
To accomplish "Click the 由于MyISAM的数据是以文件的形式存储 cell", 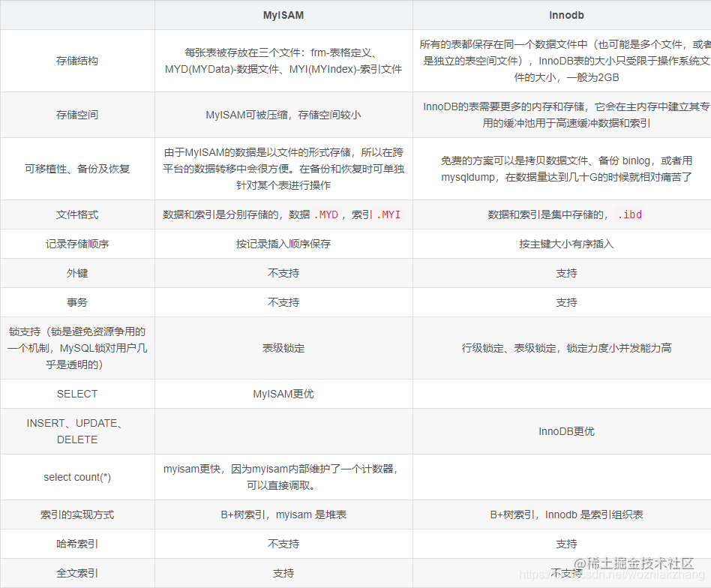I will click(x=283, y=169).
